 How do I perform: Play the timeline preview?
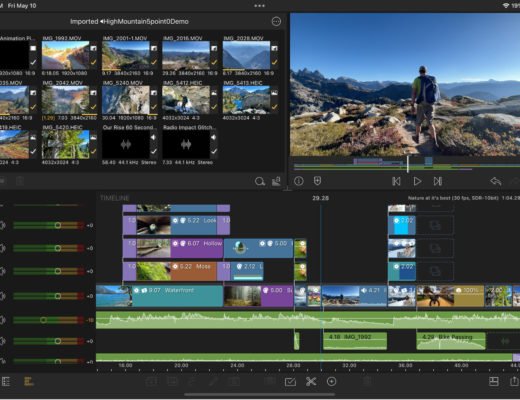[x=417, y=181]
